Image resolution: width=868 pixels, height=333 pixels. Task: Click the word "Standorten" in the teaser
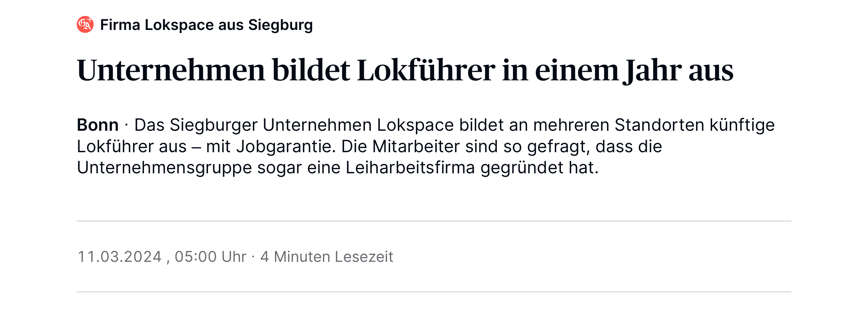(659, 125)
